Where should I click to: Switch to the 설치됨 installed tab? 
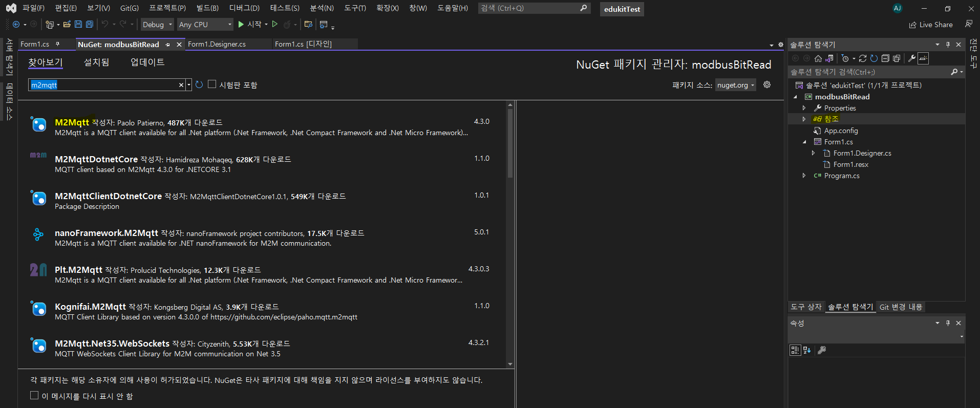pyautogui.click(x=96, y=62)
